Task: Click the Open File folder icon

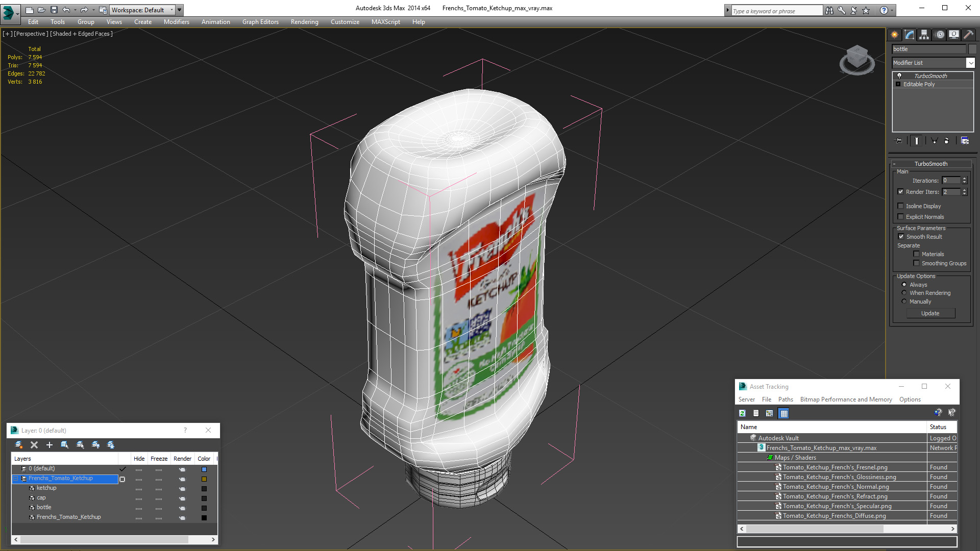Action: (x=41, y=10)
